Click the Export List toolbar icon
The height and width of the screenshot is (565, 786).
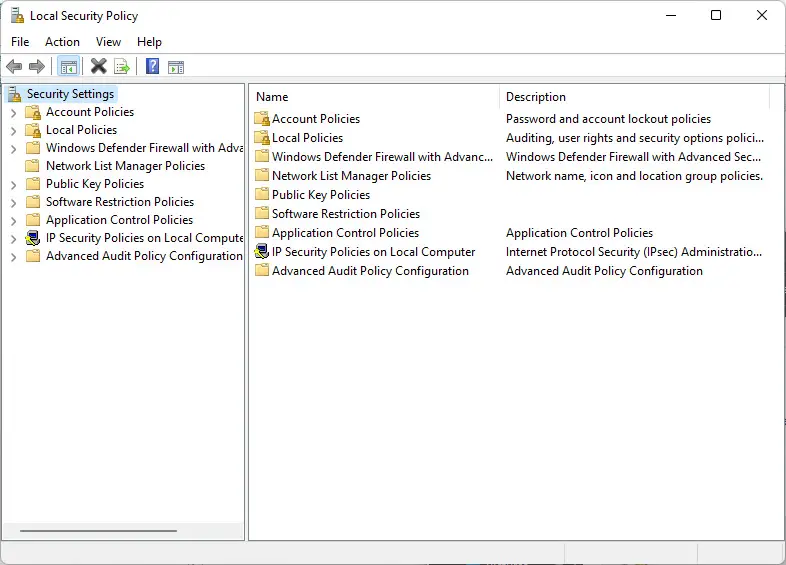pyautogui.click(x=122, y=66)
